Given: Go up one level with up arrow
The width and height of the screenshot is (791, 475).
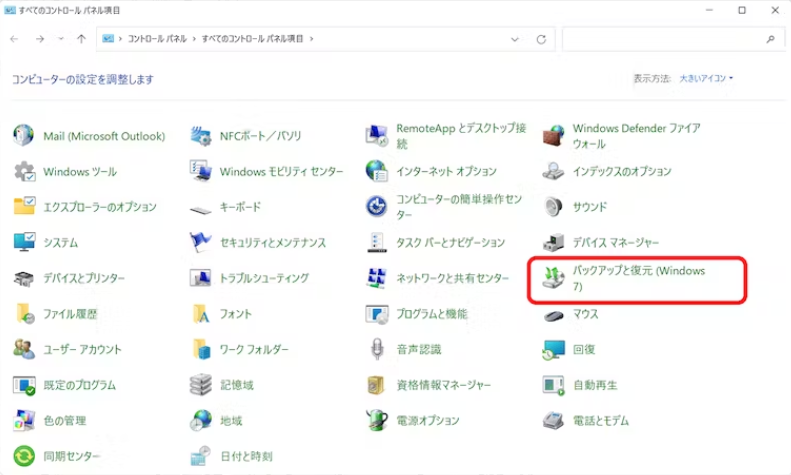Looking at the screenshot, I should click(x=81, y=39).
